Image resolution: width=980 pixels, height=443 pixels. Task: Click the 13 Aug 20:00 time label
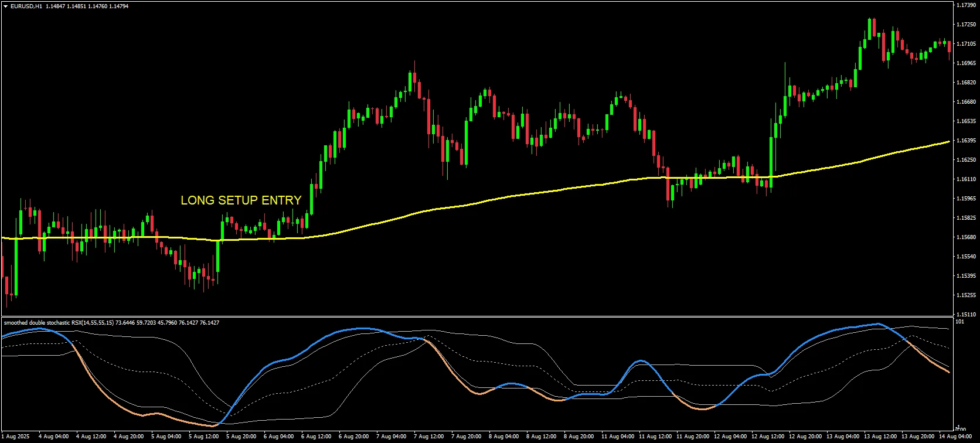[918, 437]
